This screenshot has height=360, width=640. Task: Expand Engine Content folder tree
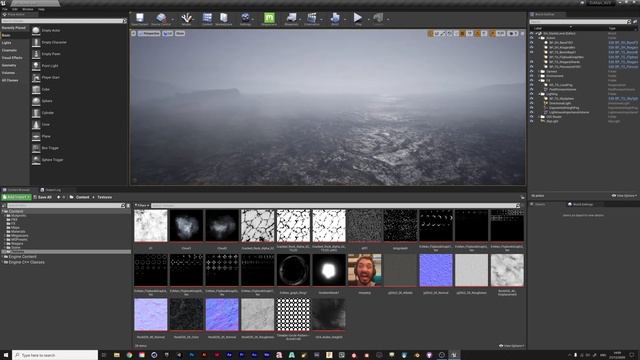pos(2,257)
